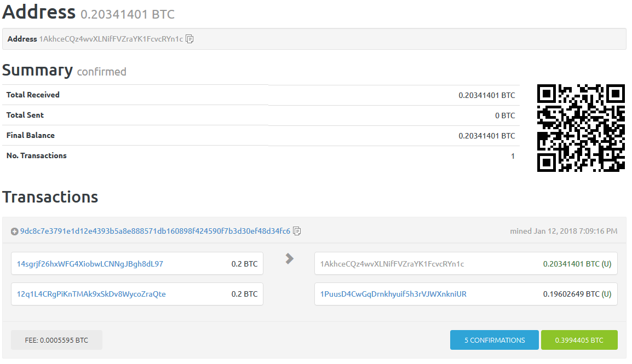Image resolution: width=632 pixels, height=364 pixels.
Task: Click the (U) marker on 0.19602649 output
Action: point(606,294)
